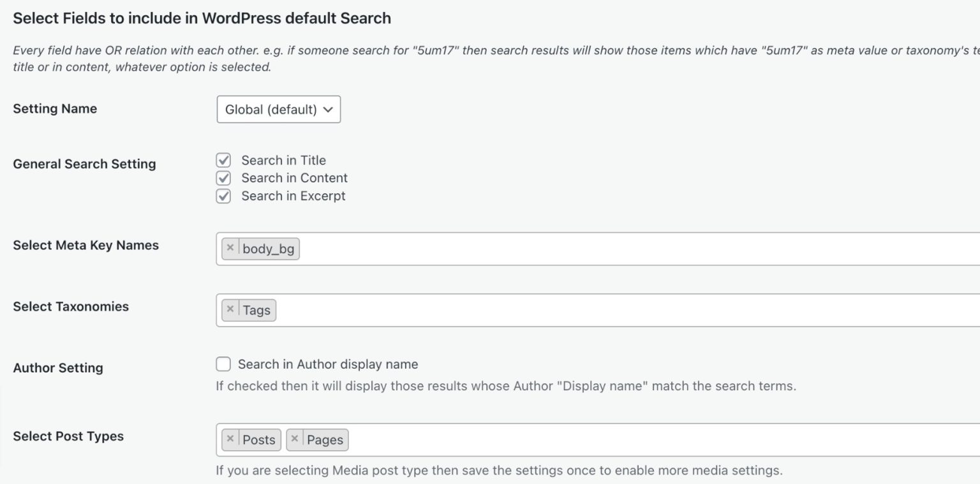The image size is (980, 484).
Task: Disable Search in Content
Action: tap(223, 178)
